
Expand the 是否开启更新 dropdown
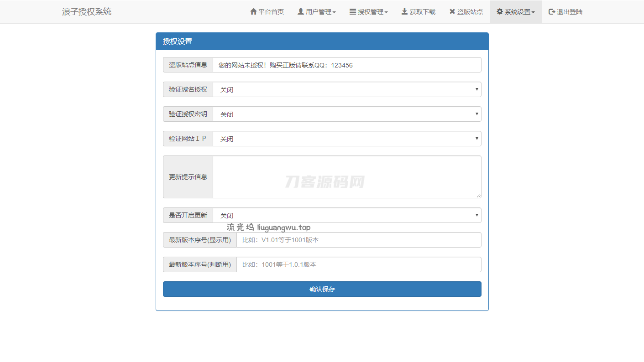tap(347, 216)
